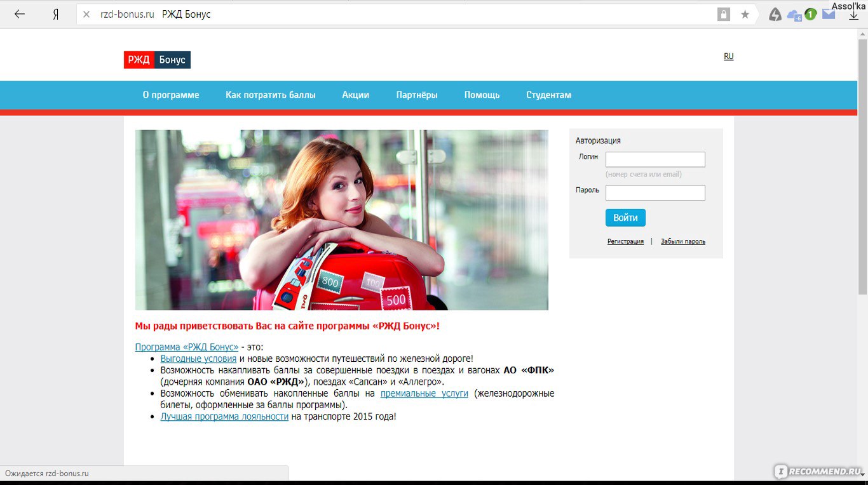Open the Студентам menu item

point(548,95)
